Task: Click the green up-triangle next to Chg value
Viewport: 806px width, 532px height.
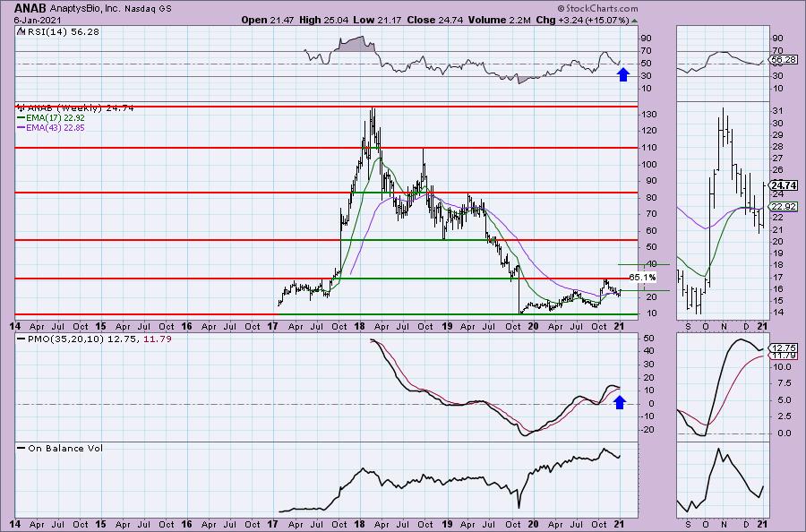Action: click(x=634, y=21)
